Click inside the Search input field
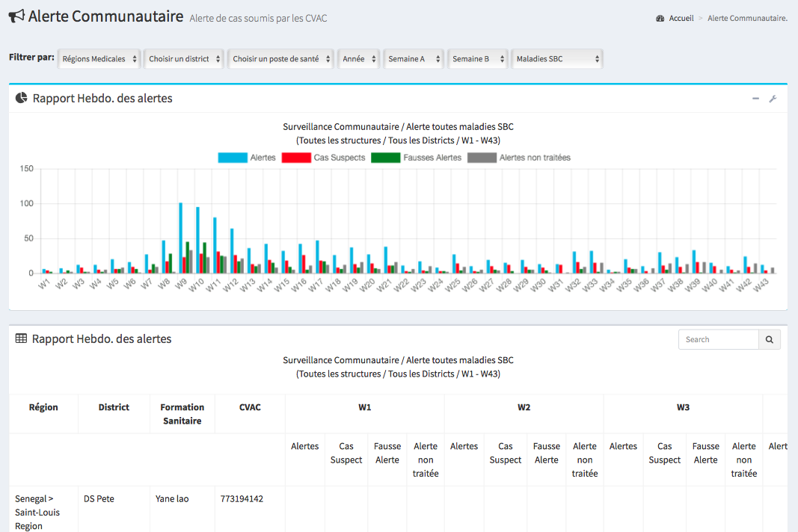The height and width of the screenshot is (532, 798). 718,340
